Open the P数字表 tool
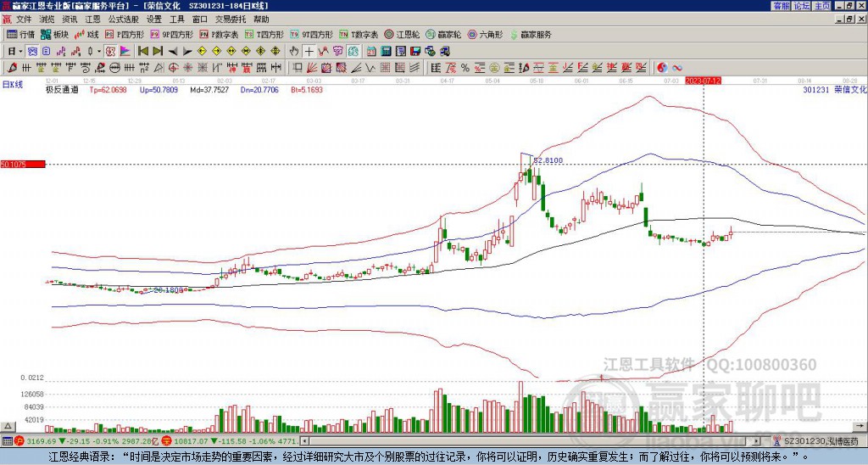This screenshot has height=465, width=868. [220, 34]
